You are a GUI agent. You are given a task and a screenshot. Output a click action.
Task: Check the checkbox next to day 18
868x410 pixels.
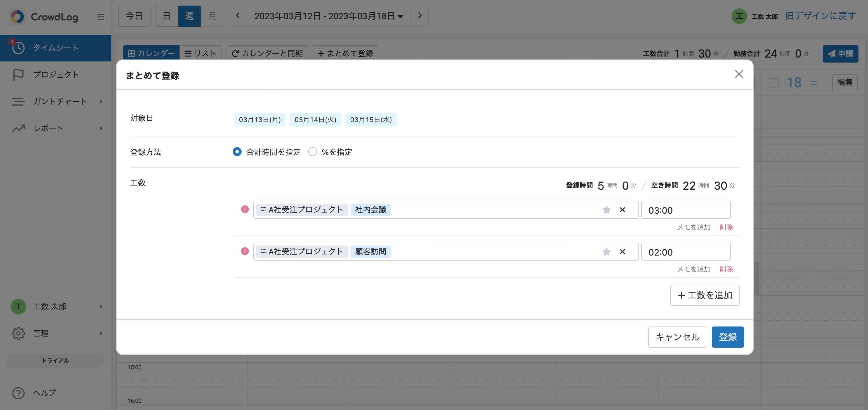pyautogui.click(x=774, y=83)
